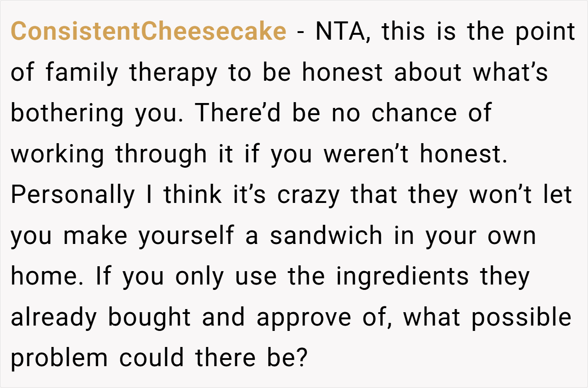Click the word "possible" ending the eighth line

(522, 318)
